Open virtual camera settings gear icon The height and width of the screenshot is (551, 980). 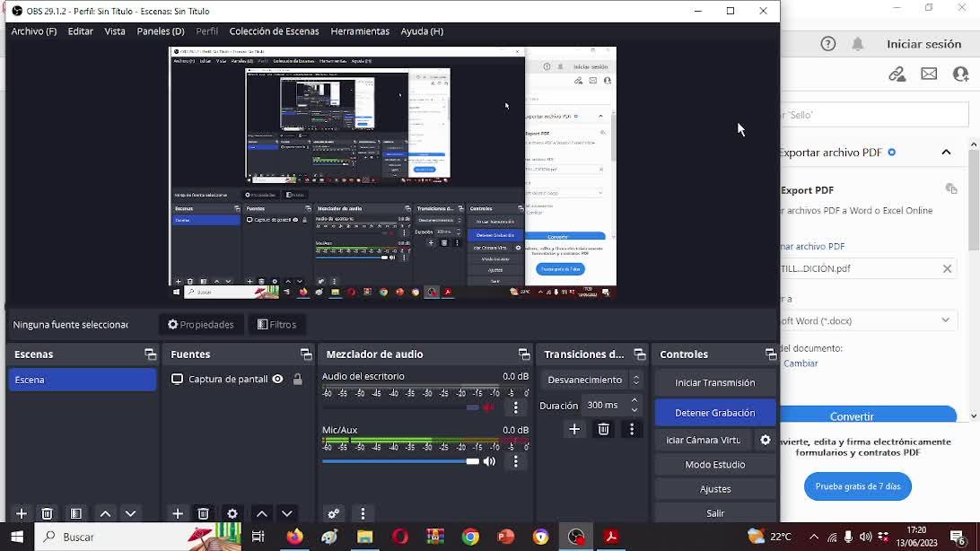point(766,440)
